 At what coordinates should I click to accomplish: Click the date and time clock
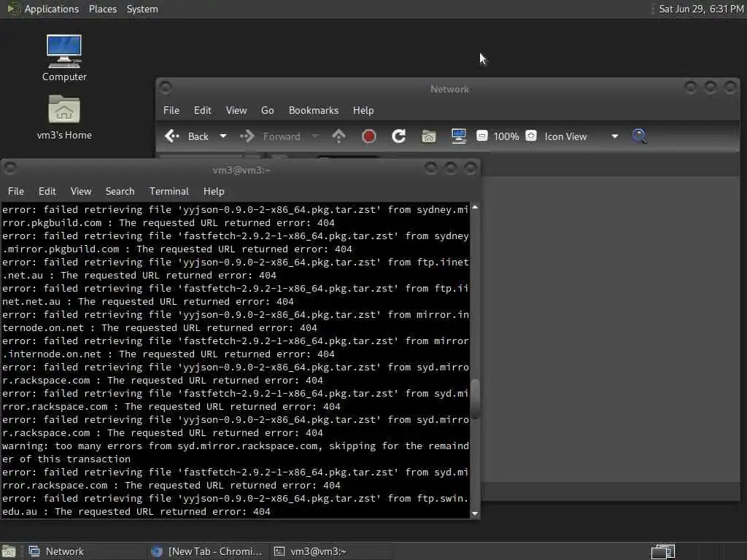click(x=701, y=9)
